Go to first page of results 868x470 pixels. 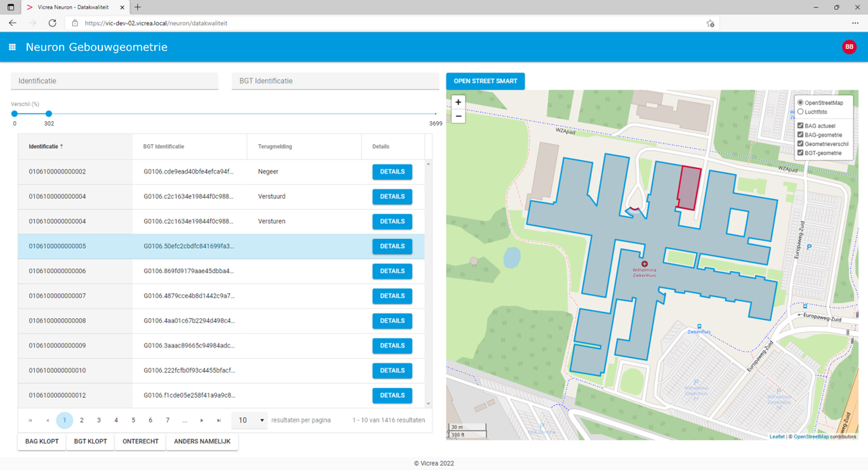(30, 420)
